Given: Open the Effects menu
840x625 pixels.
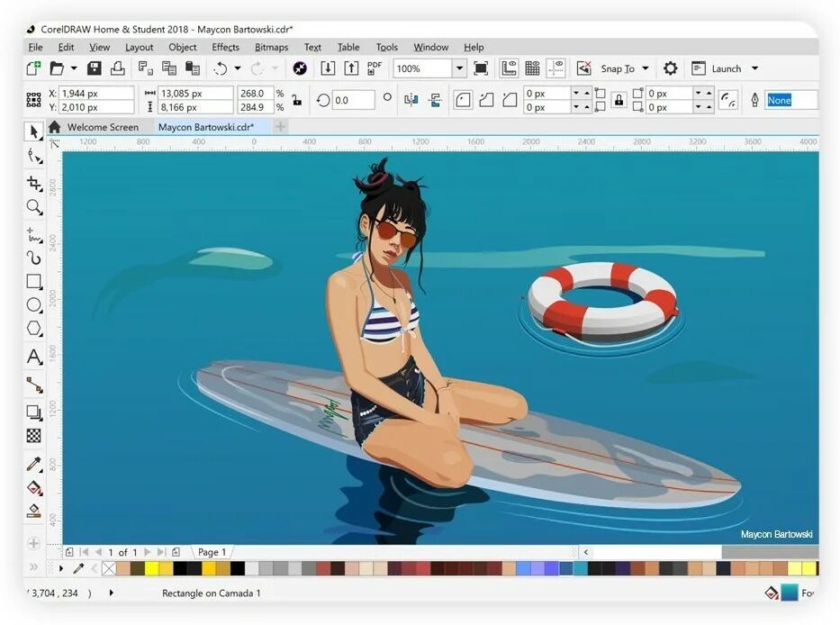Looking at the screenshot, I should 226,47.
